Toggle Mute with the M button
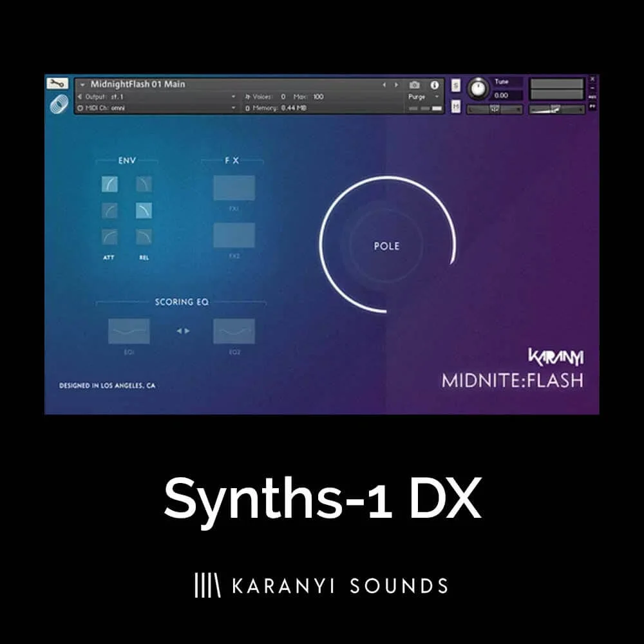 tap(455, 106)
